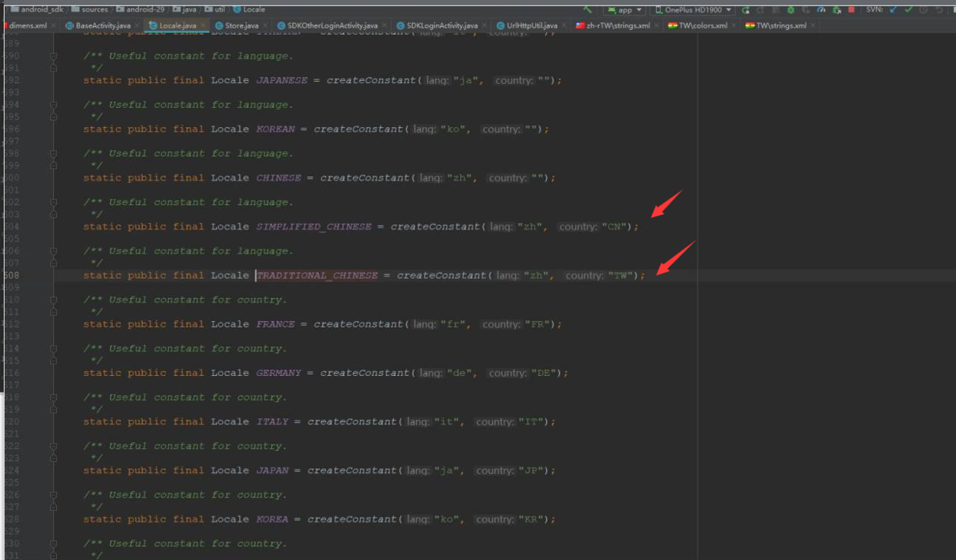956x560 pixels.
Task: Switch to the zh-rTW\strings.xml tab
Action: 618,25
